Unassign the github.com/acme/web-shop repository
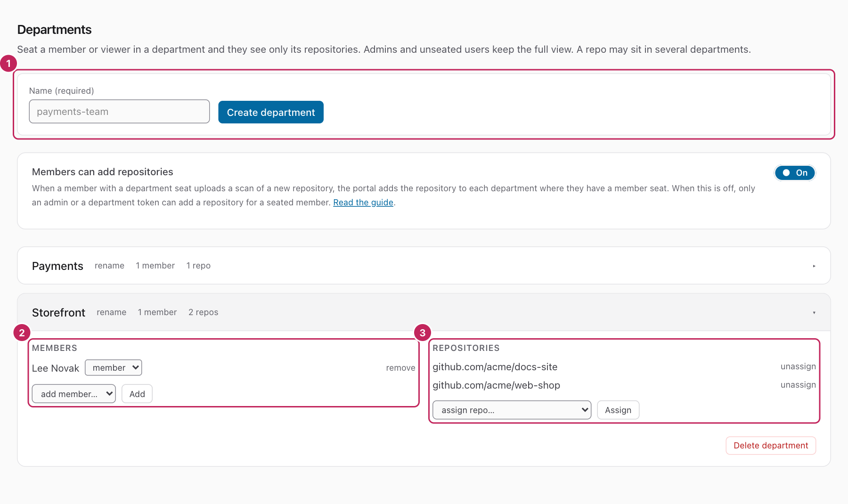The image size is (848, 504). pyautogui.click(x=798, y=385)
